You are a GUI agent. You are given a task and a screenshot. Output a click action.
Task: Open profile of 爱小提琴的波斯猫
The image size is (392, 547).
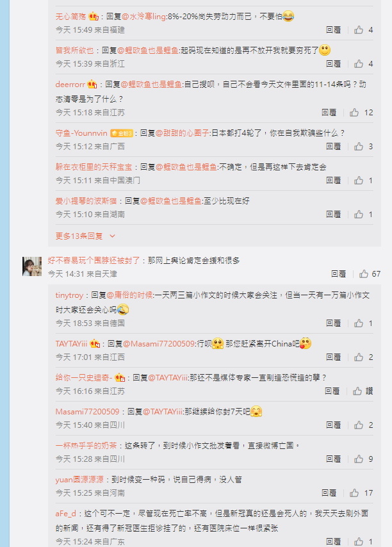pyautogui.click(x=86, y=201)
